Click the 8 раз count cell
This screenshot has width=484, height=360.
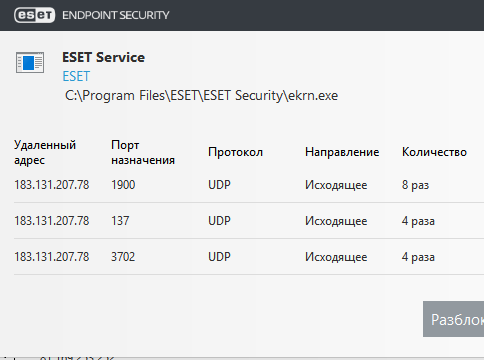[x=415, y=185]
